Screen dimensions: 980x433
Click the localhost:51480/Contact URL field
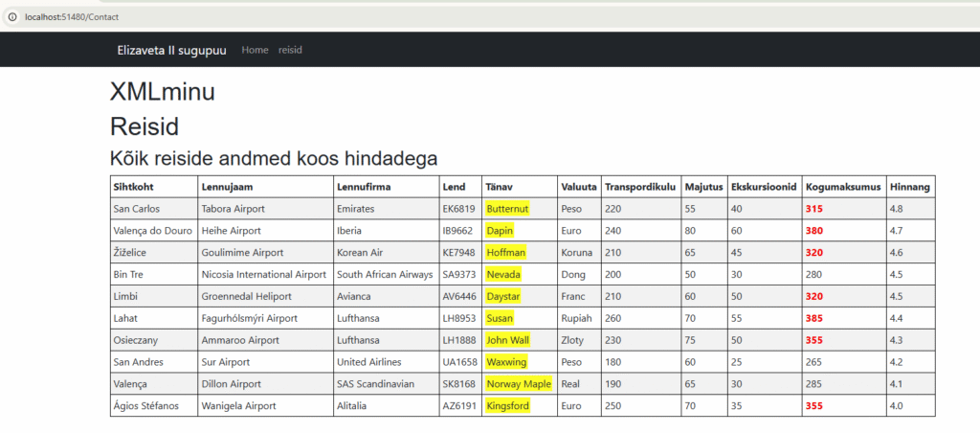click(x=72, y=17)
